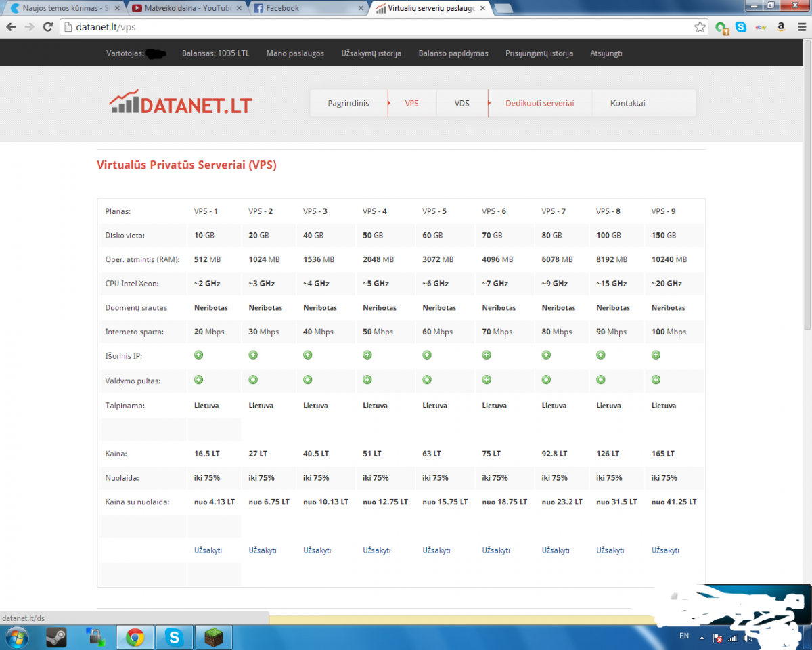Open Minecraft from the taskbar
812x650 pixels.
[213, 637]
